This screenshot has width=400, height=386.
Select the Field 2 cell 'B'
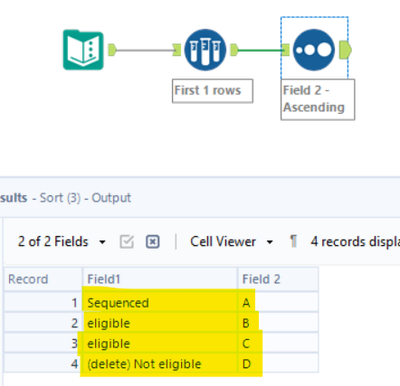(x=278, y=323)
